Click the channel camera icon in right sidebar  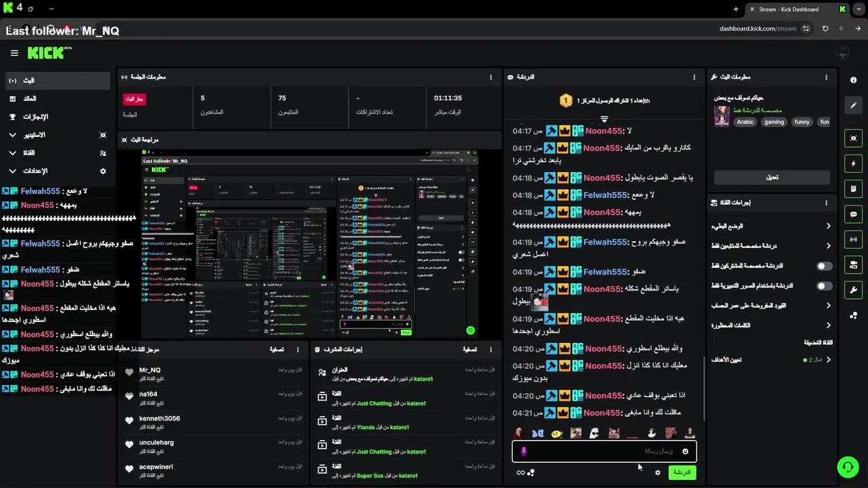tap(853, 264)
